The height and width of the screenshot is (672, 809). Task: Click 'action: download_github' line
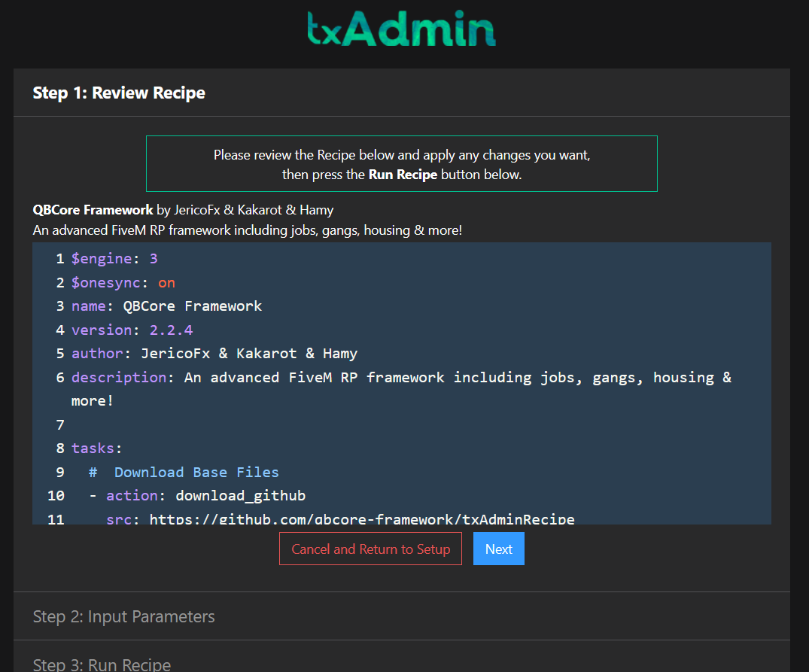pyautogui.click(x=197, y=496)
